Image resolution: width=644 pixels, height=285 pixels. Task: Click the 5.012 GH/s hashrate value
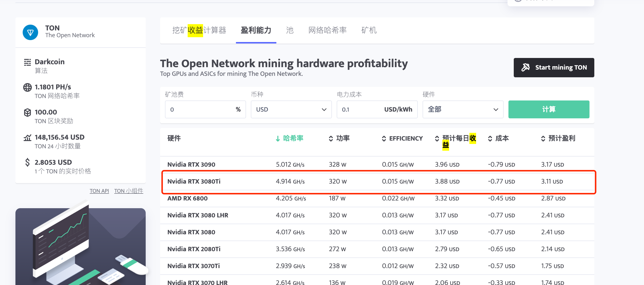tap(290, 164)
